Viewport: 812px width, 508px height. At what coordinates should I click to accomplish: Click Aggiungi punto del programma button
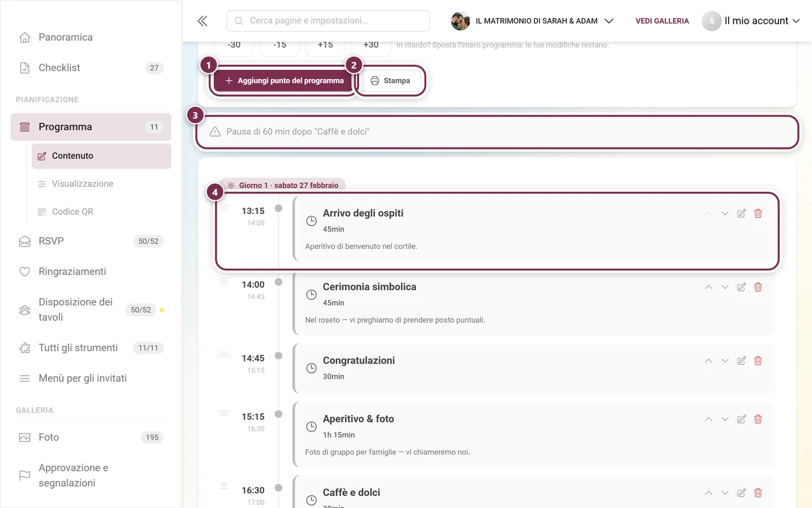click(284, 81)
